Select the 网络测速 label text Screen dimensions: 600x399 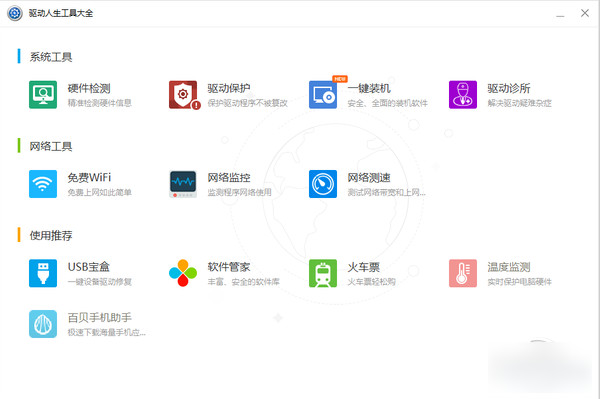pyautogui.click(x=369, y=178)
